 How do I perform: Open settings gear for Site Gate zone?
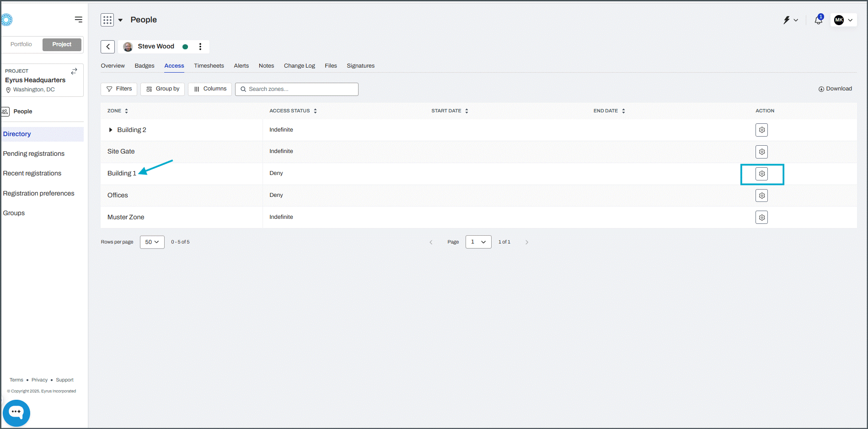tap(761, 152)
